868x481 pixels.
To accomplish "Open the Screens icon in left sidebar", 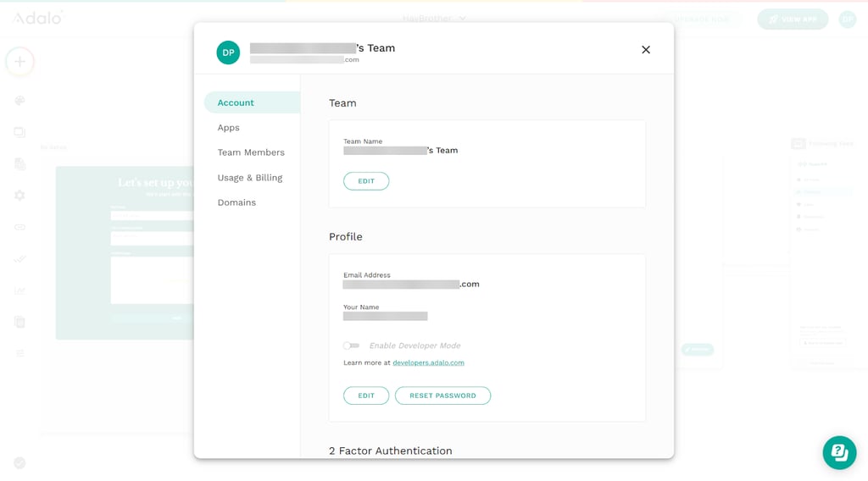I will [x=20, y=132].
